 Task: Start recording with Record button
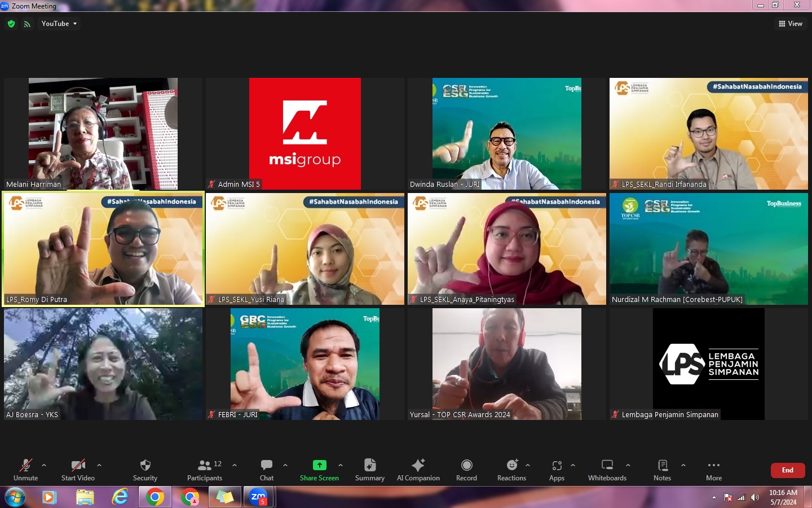(466, 470)
